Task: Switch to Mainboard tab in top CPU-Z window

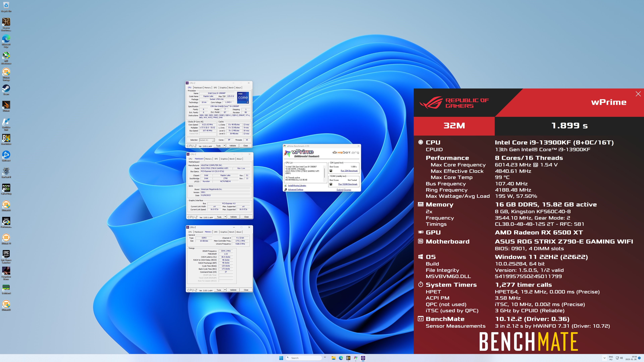Action: (198, 88)
